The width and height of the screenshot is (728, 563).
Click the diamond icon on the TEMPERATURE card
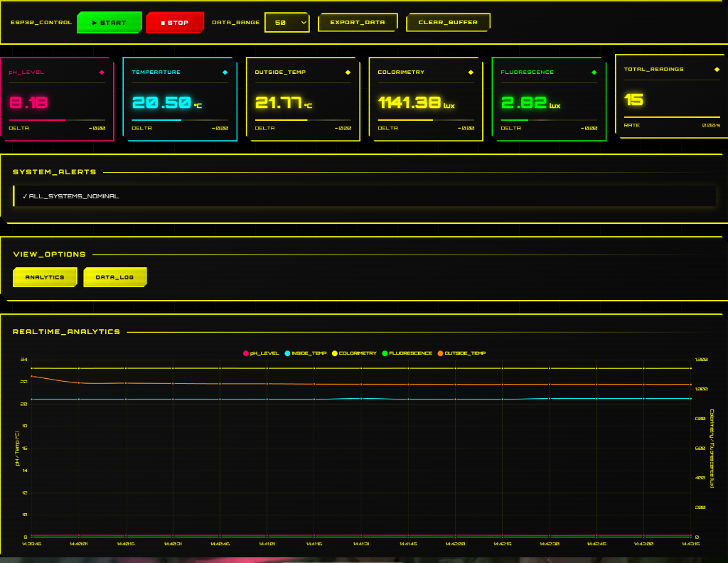point(225,72)
